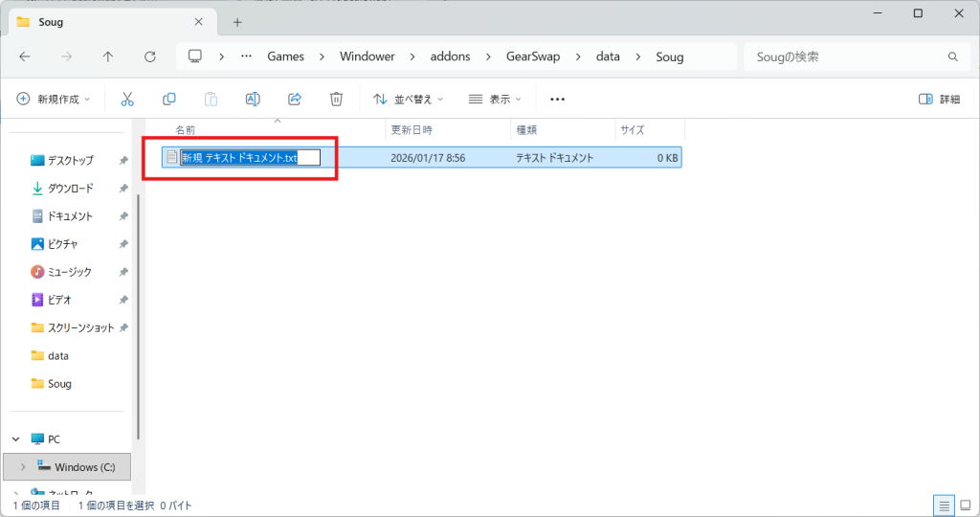Viewport: 980px width, 517px height.
Task: Sort files by 更新日時 column header
Action: pos(412,129)
